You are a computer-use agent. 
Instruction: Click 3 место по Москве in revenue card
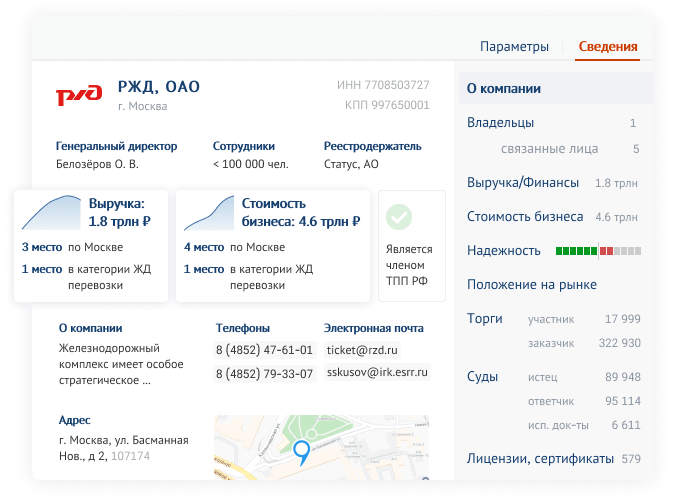click(x=73, y=247)
